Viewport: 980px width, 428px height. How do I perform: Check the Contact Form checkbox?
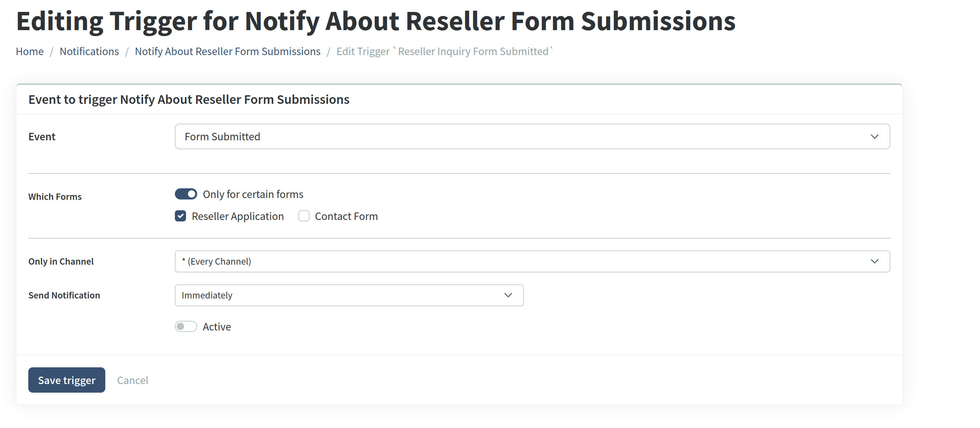click(x=304, y=216)
